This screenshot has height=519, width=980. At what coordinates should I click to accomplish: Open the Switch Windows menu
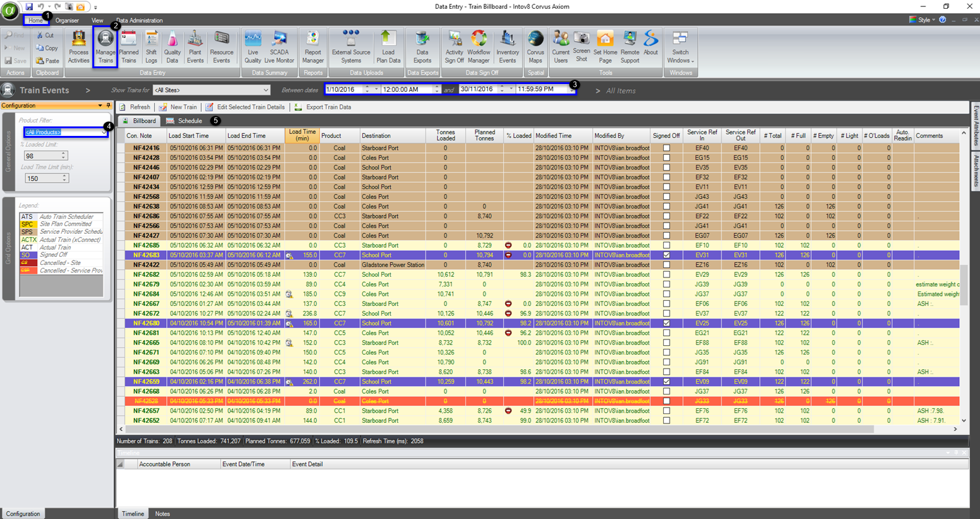pos(680,47)
